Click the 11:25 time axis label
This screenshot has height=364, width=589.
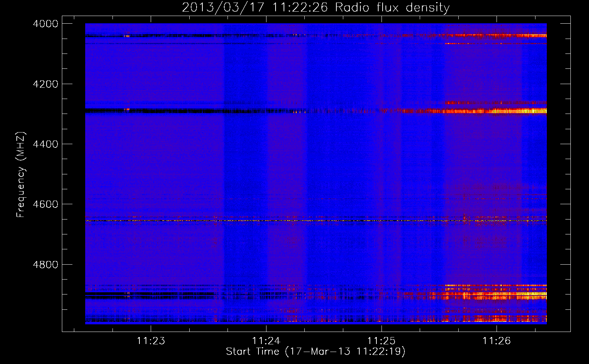381,341
